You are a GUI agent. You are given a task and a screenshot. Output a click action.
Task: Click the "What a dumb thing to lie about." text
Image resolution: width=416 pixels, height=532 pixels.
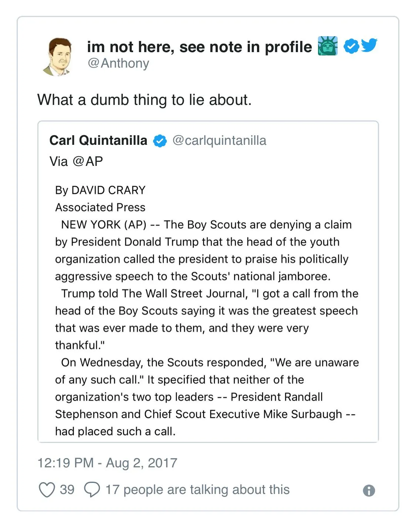click(x=144, y=100)
